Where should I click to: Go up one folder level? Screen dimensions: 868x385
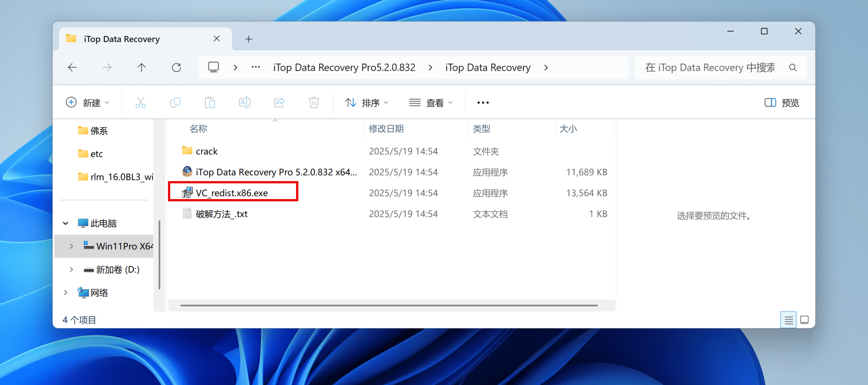(141, 67)
